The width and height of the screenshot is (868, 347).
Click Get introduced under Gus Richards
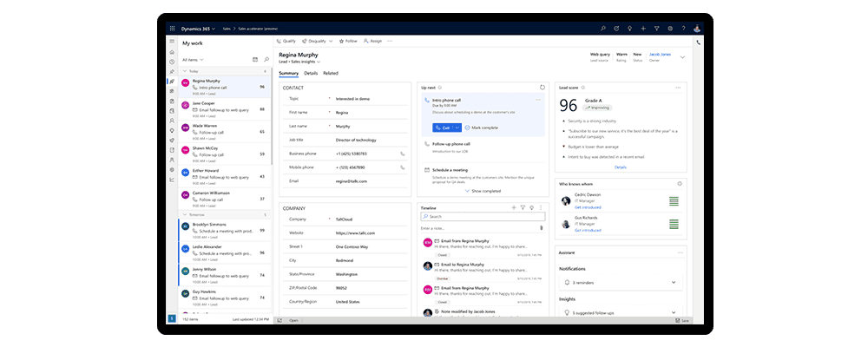point(588,230)
